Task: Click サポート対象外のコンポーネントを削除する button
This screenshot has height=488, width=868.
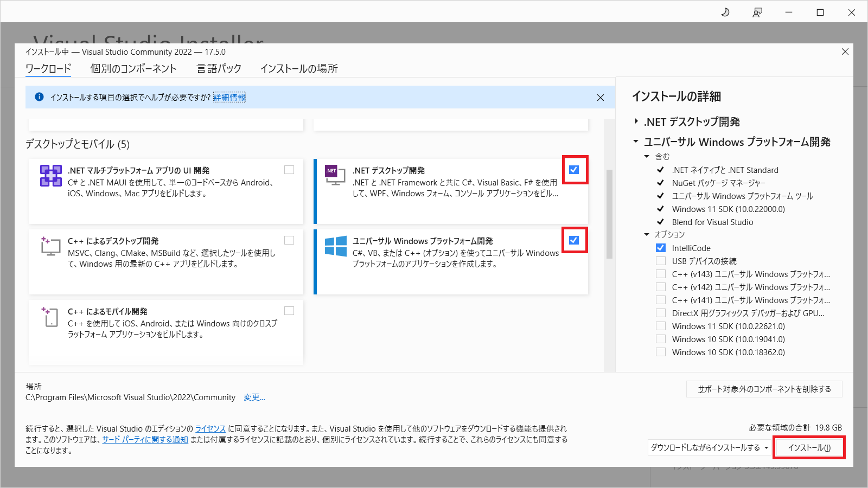Action: (764, 389)
